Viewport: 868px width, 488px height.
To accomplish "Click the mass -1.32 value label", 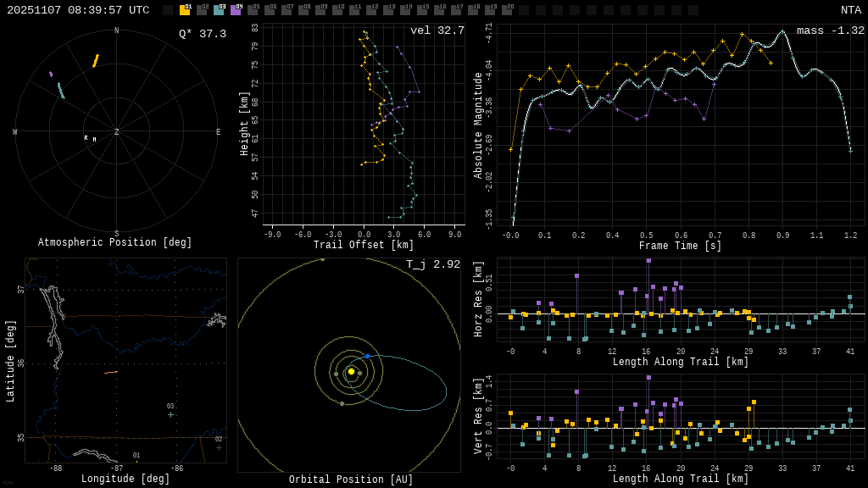I will (830, 30).
